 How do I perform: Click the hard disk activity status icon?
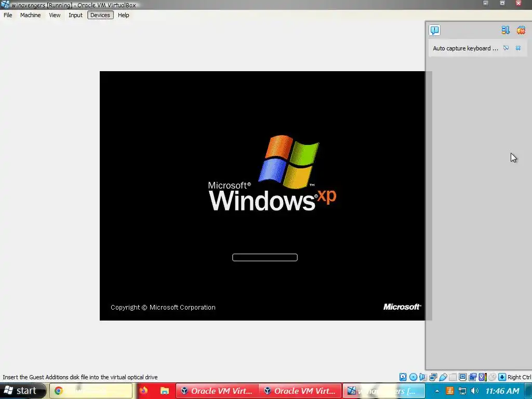(x=403, y=377)
